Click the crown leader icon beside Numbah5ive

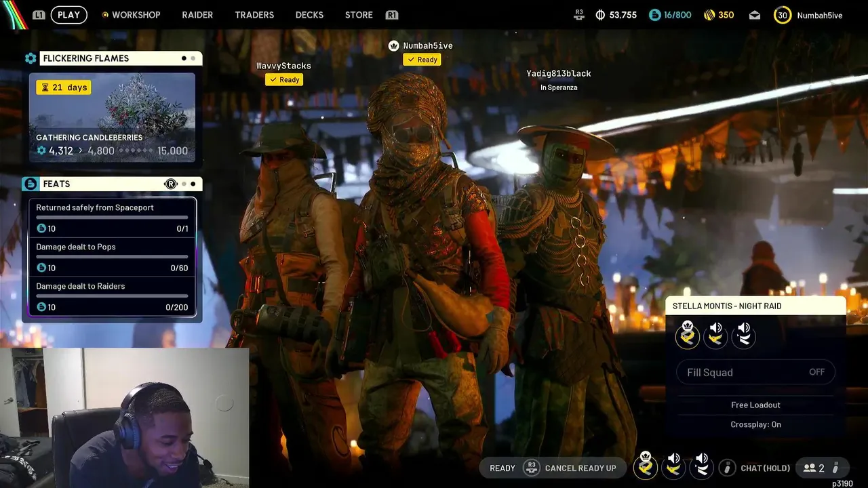393,45
